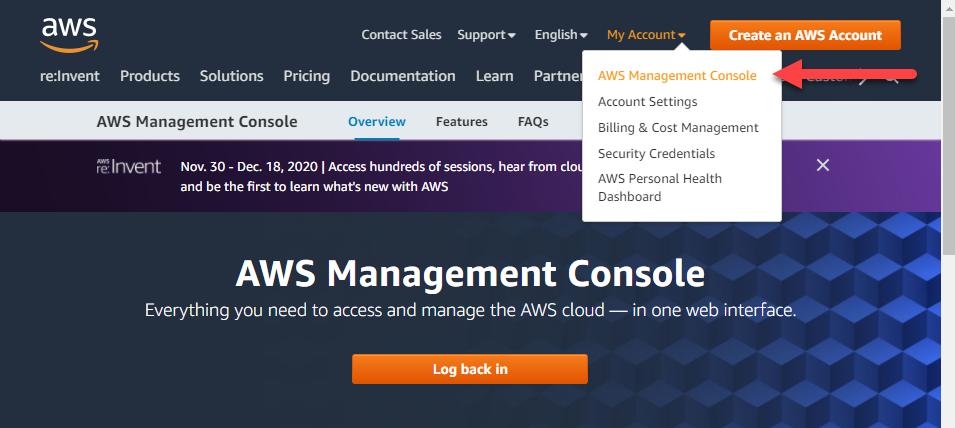This screenshot has width=955, height=428.
Task: Select AWS Management Console from the menu
Action: pos(677,75)
